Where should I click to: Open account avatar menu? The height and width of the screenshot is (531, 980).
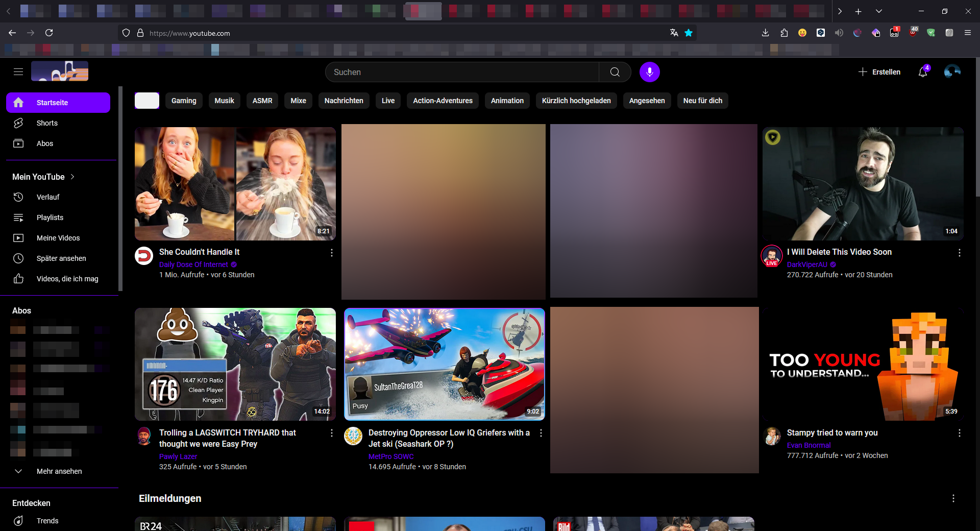pyautogui.click(x=952, y=72)
